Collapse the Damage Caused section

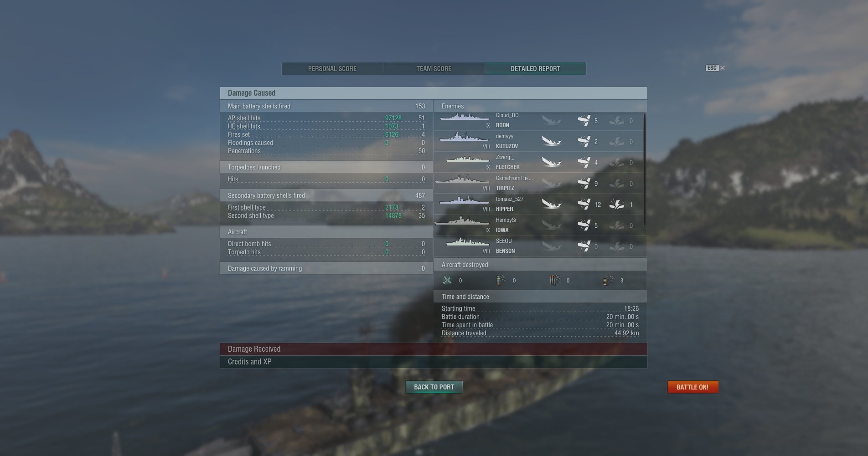click(x=434, y=93)
